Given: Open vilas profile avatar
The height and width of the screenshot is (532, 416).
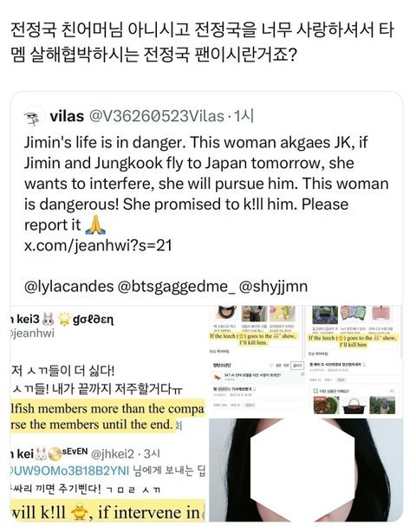Looking at the screenshot, I should 34,117.
